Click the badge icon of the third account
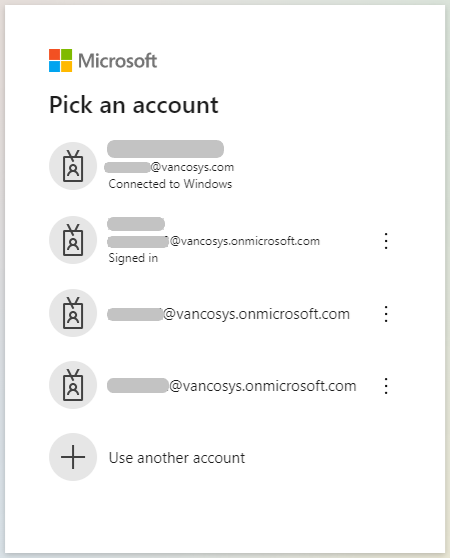 click(73, 313)
